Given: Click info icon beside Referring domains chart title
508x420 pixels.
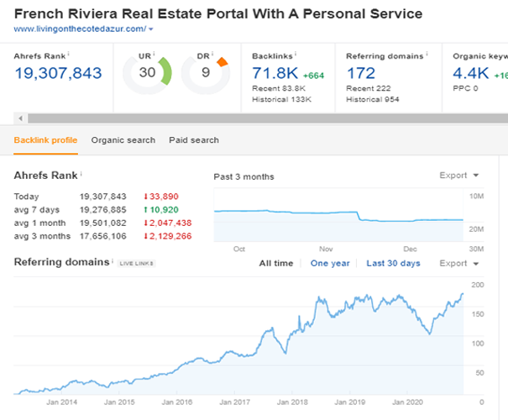Looking at the screenshot, I should tap(113, 260).
